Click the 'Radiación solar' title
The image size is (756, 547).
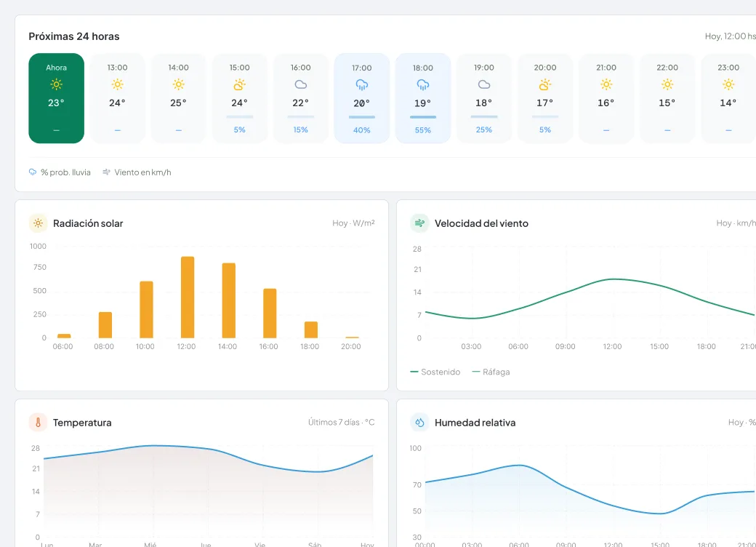(88, 223)
